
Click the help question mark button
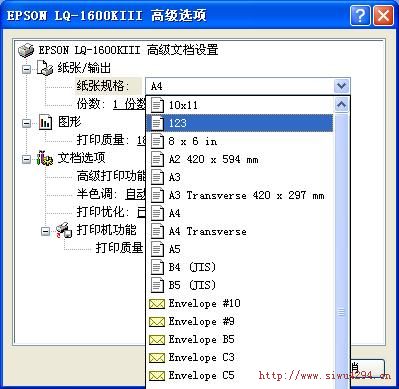click(x=360, y=16)
